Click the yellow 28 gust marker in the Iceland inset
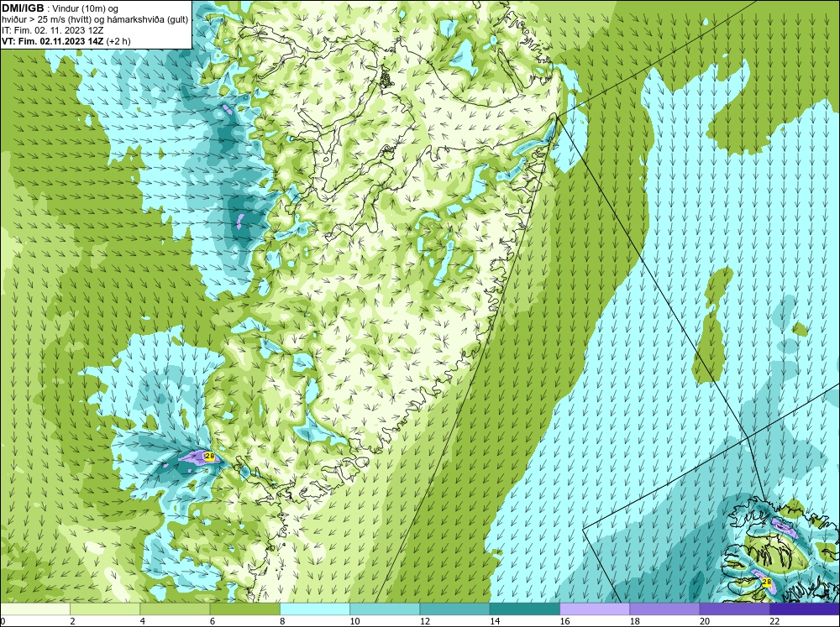The image size is (840, 627). (767, 582)
